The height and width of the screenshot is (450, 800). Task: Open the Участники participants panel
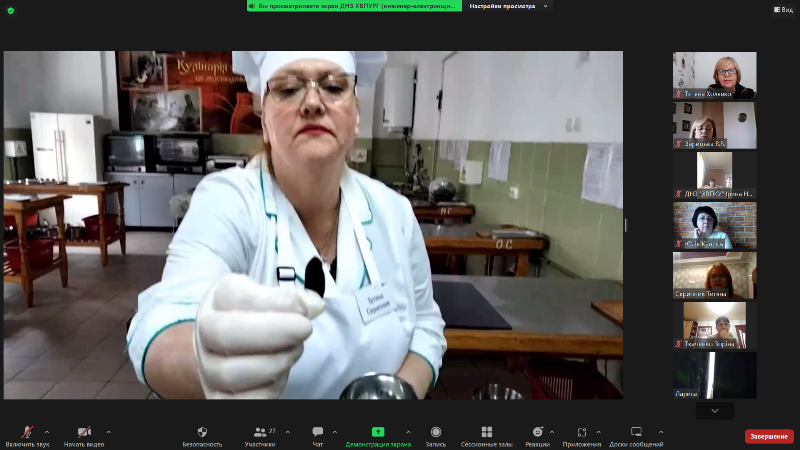tap(260, 437)
